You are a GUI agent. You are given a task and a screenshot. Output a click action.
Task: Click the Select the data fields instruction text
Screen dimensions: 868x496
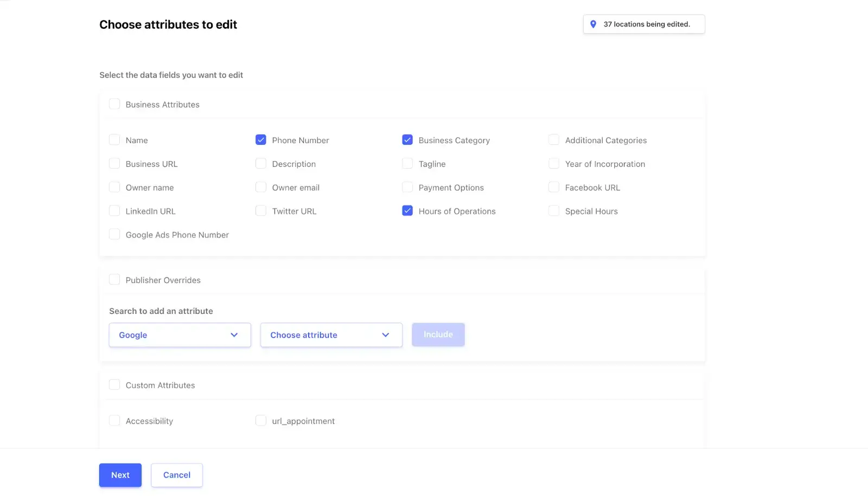coord(171,75)
